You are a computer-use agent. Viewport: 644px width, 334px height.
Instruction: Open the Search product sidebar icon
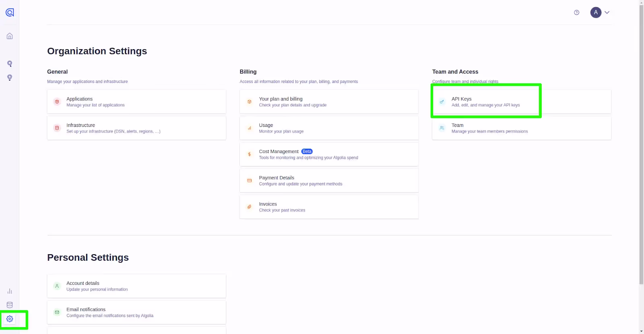(x=10, y=64)
